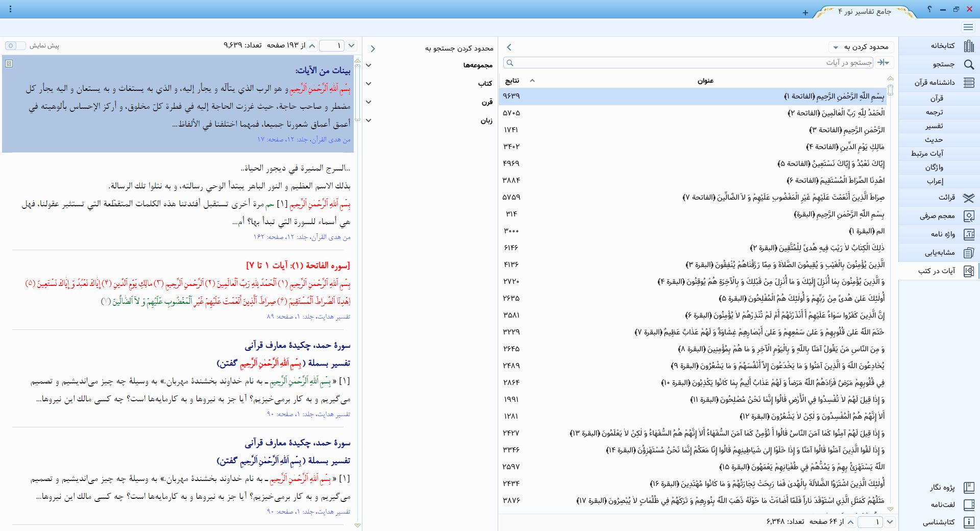Open the پژوه نگار notebook icon
Screen dimensions: 980x531
(968, 488)
